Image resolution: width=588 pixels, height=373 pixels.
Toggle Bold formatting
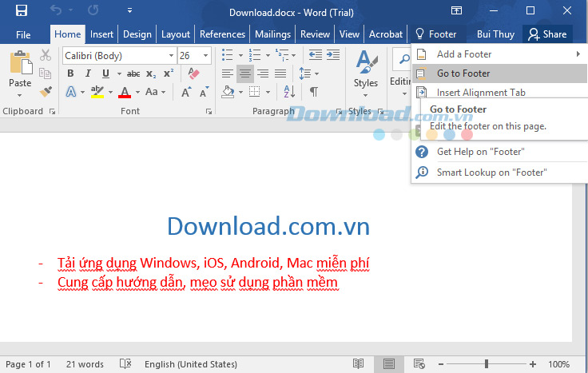point(70,73)
